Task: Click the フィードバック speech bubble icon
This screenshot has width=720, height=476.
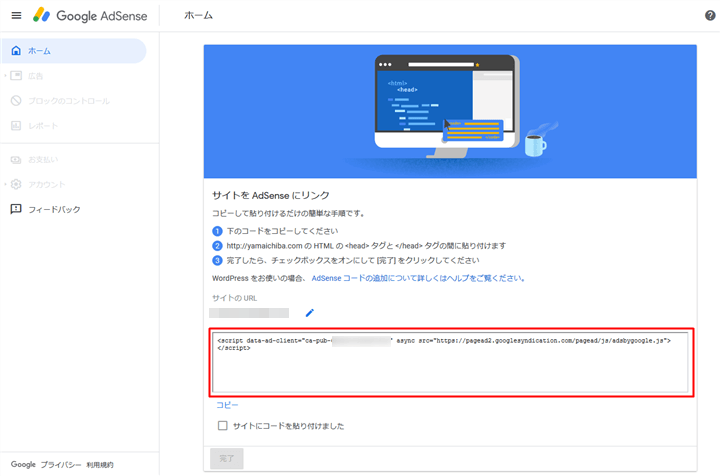Action: (16, 210)
